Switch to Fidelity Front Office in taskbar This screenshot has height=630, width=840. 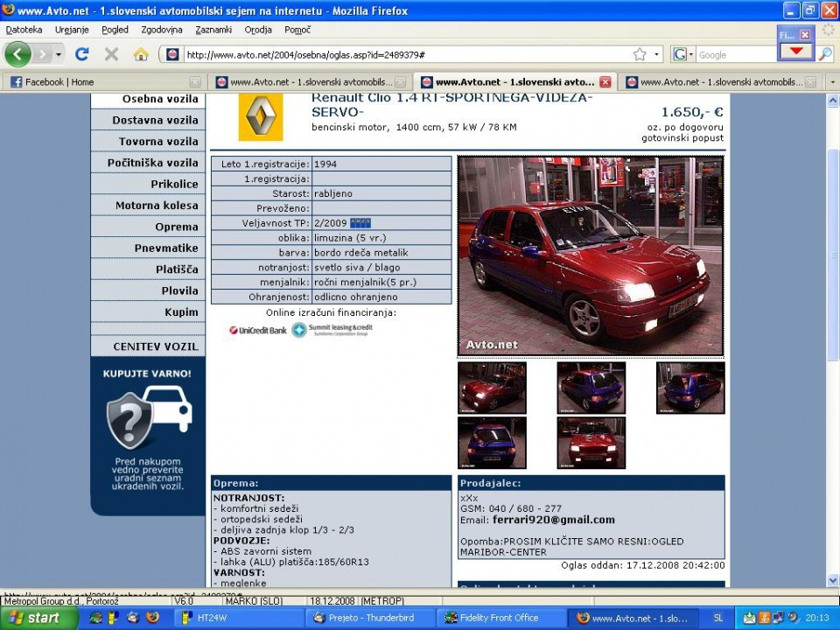point(502,618)
